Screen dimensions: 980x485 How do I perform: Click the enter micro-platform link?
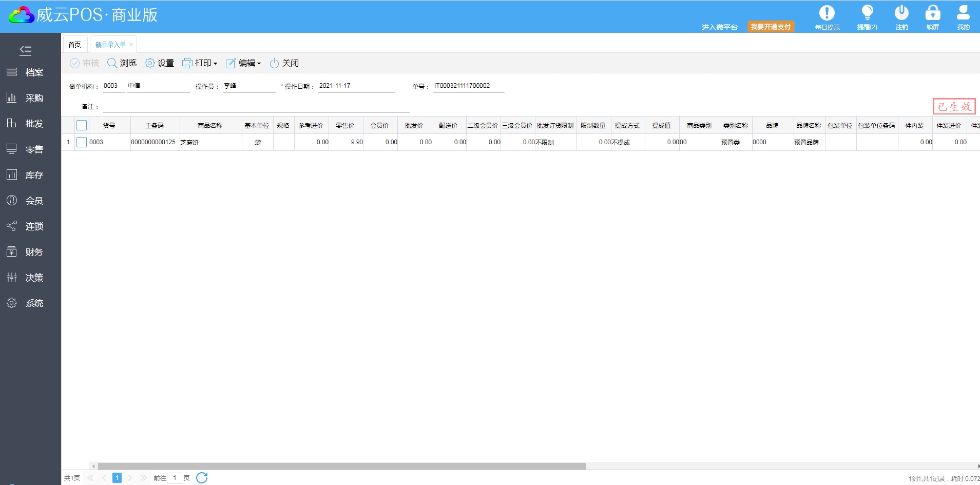pos(719,27)
